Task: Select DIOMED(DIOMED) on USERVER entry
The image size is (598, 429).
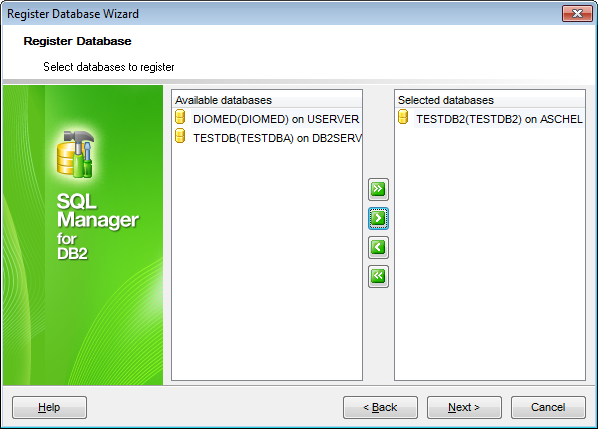Action: pos(276,119)
